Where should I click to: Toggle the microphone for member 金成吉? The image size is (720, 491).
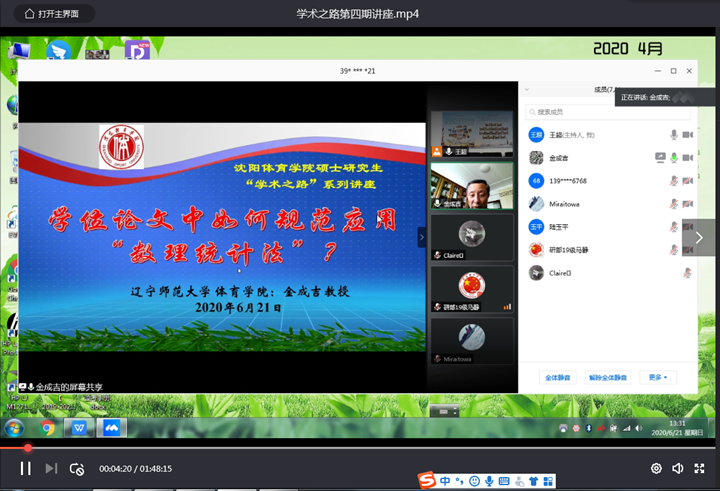pyautogui.click(x=674, y=157)
